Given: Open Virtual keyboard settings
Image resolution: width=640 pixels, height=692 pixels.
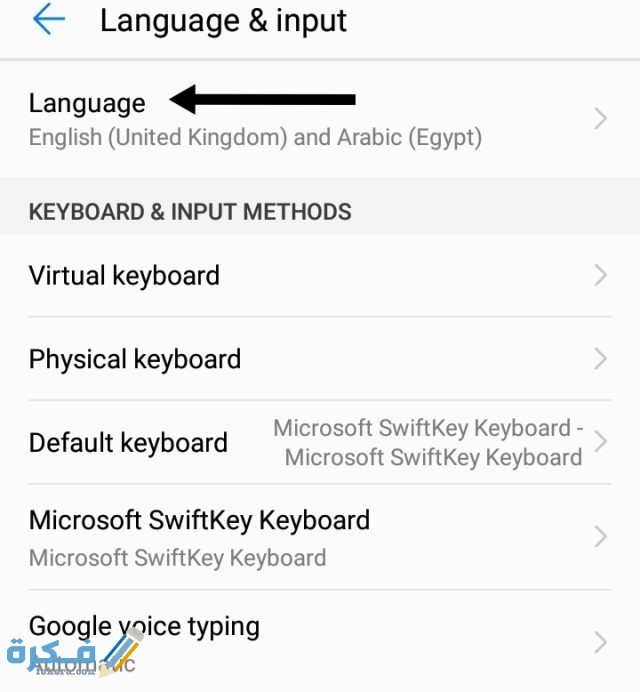Looking at the screenshot, I should tap(124, 276).
